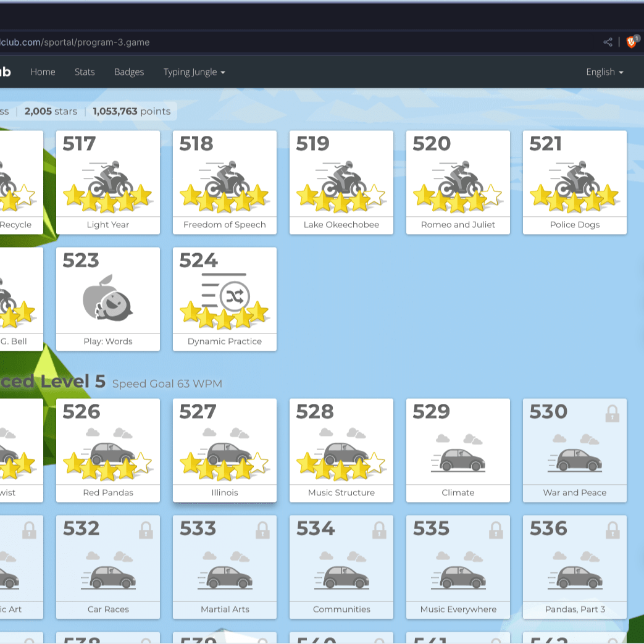Click the Brave shields icon
The height and width of the screenshot is (644, 644).
point(632,41)
